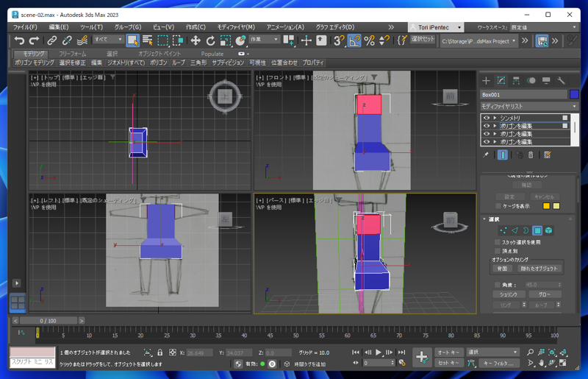Enable the 角度 checkbox
The height and width of the screenshot is (379, 588).
[x=498, y=285]
